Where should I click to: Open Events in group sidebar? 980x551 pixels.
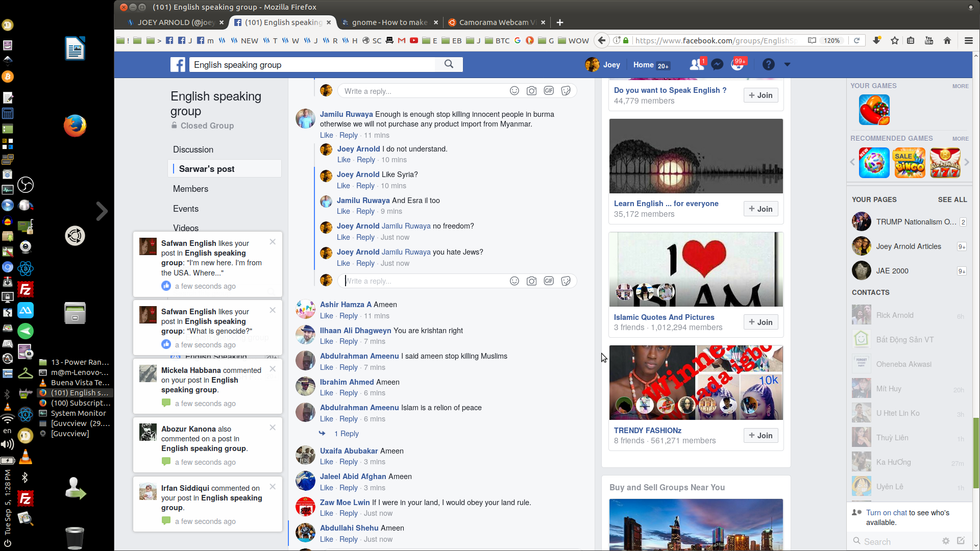click(186, 209)
